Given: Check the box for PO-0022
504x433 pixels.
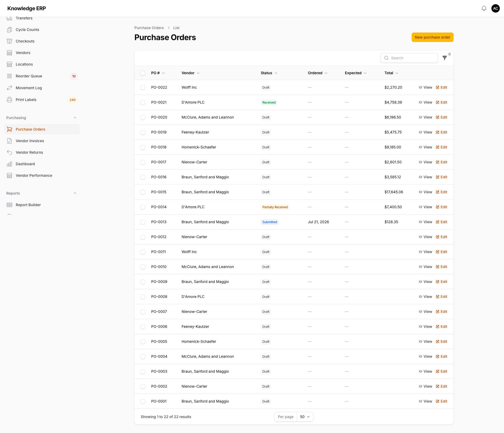Looking at the screenshot, I should coord(143,88).
